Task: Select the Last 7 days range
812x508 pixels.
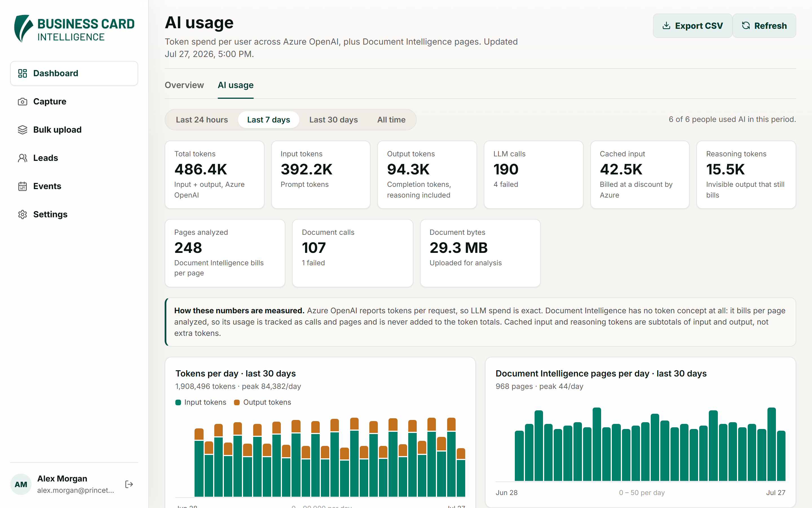Action: (x=268, y=120)
